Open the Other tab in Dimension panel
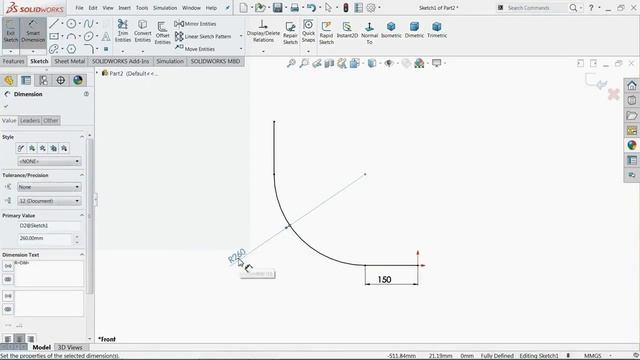The height and width of the screenshot is (360, 640). click(x=51, y=120)
